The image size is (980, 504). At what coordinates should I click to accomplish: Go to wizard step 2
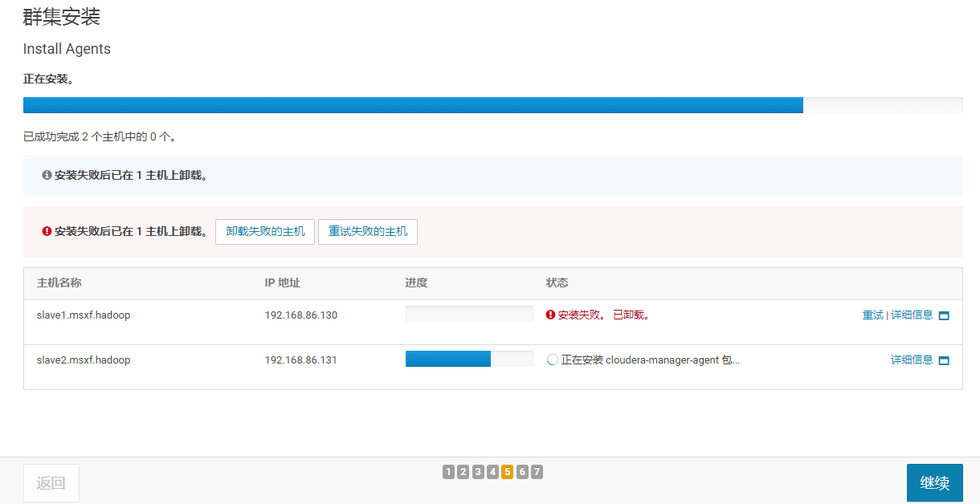(x=463, y=472)
